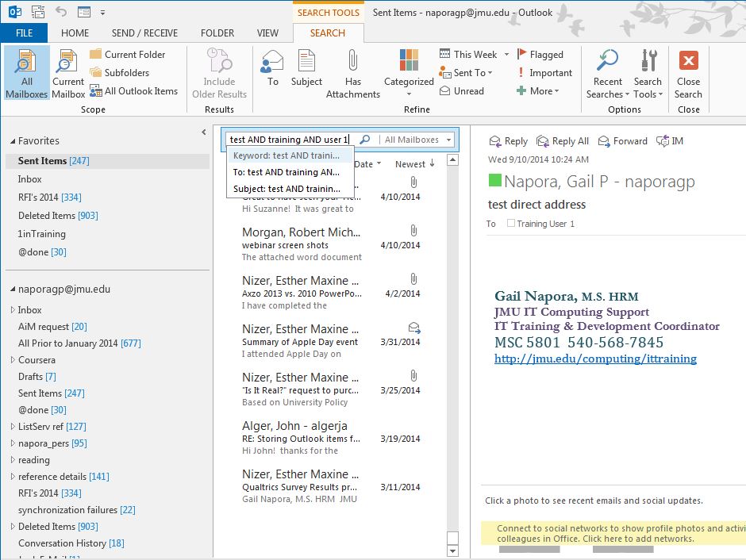Viewport: 746px width, 560px height.
Task: Expand Inbox folder under naporagp account
Action: 13,309
